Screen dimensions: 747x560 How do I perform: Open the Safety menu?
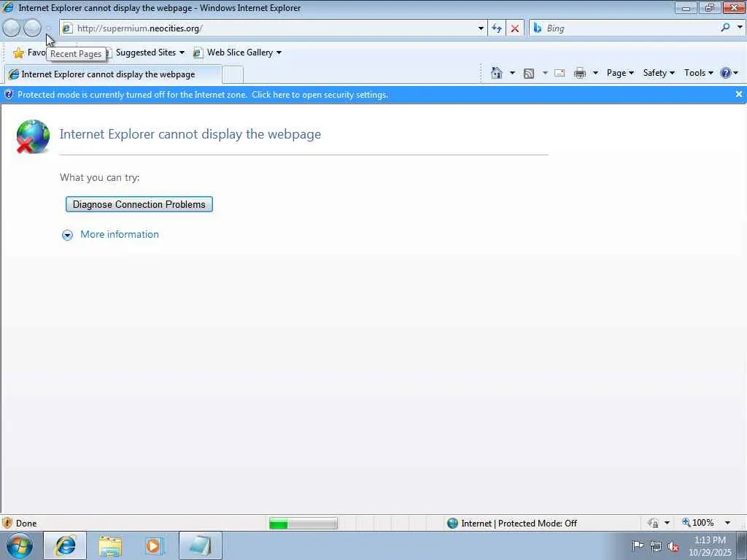(x=659, y=73)
